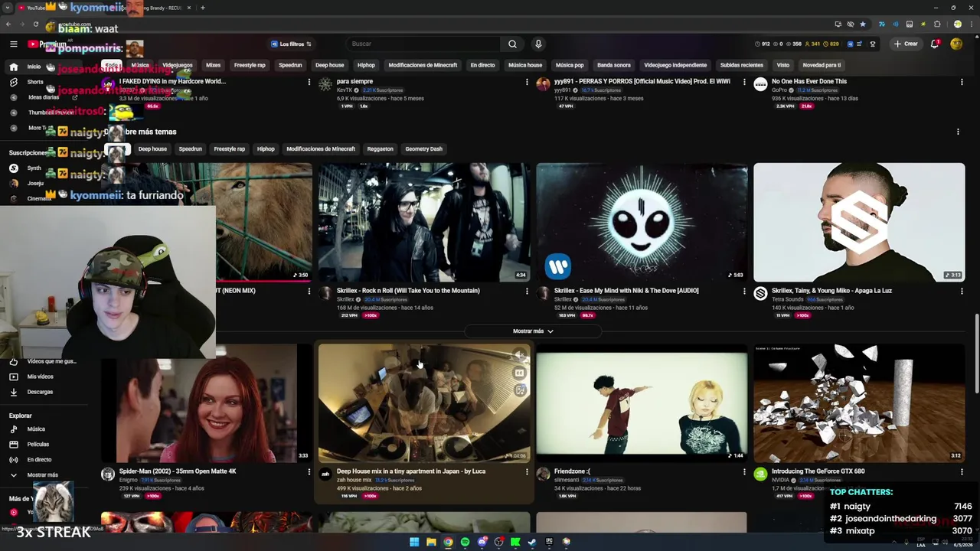Screen dimensions: 980x551
Task: Open options menu for No One Has Ever Done This
Action: [962, 82]
